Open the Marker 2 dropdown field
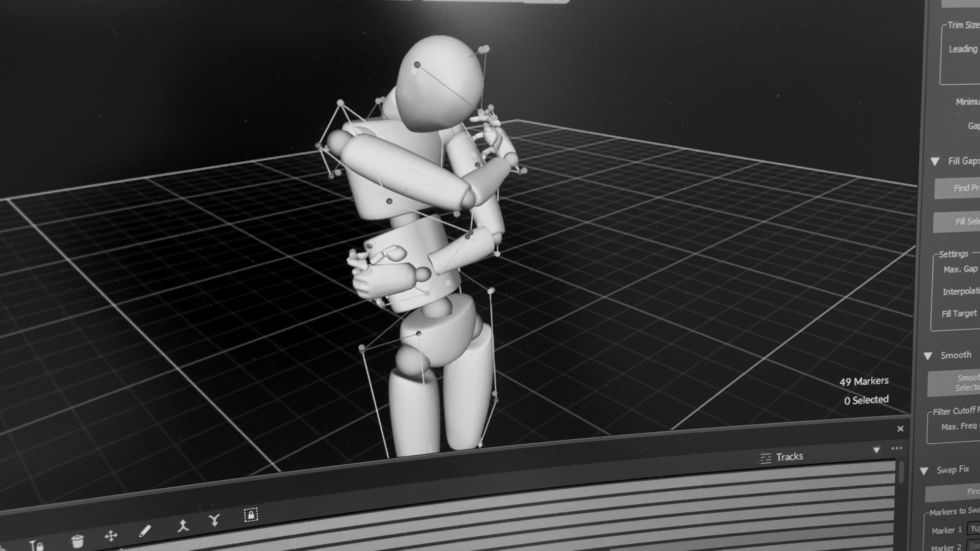980x551 pixels. coord(974,546)
